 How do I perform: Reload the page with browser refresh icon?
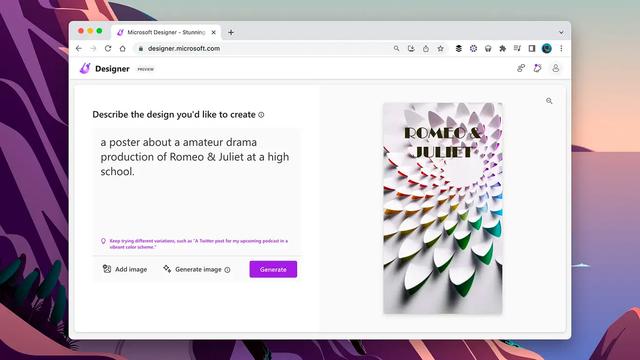coord(108,48)
